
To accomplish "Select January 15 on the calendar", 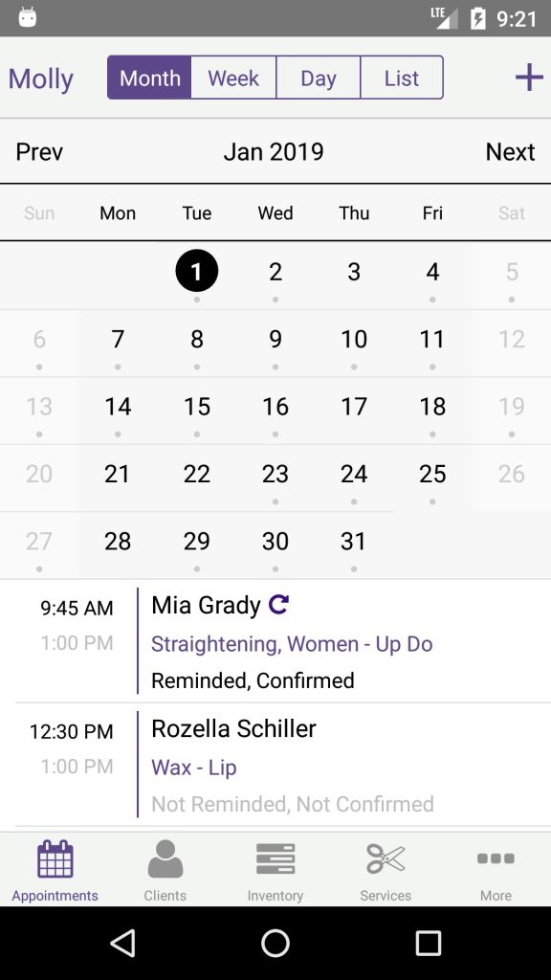I will pyautogui.click(x=197, y=411).
